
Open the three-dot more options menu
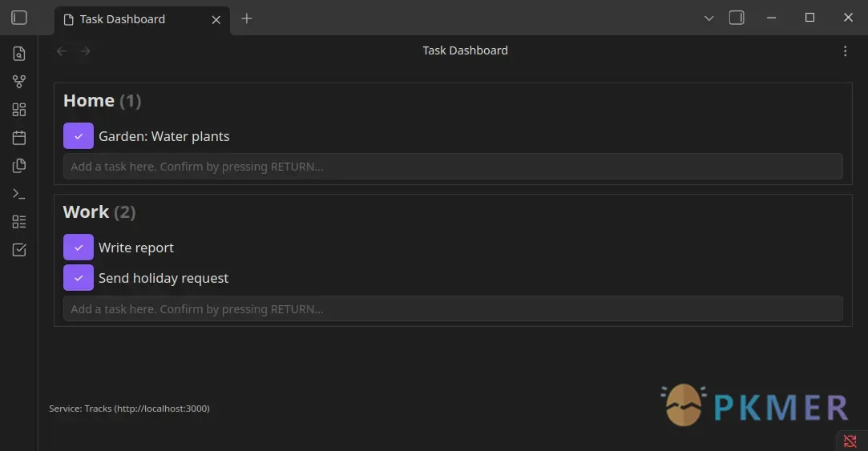tap(845, 51)
